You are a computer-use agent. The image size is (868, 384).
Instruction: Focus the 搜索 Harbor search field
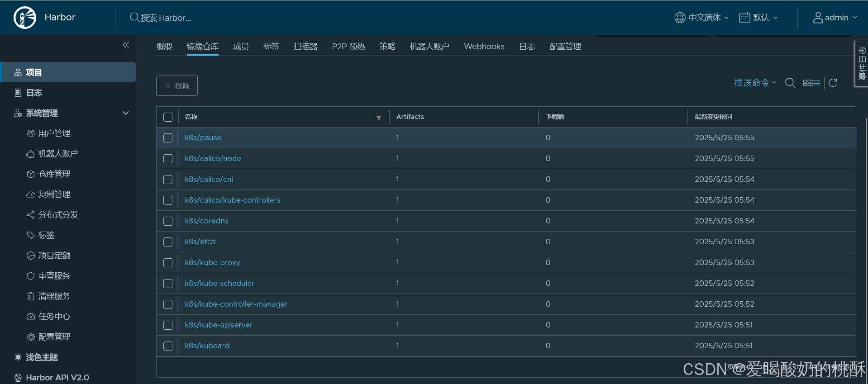pyautogui.click(x=166, y=18)
